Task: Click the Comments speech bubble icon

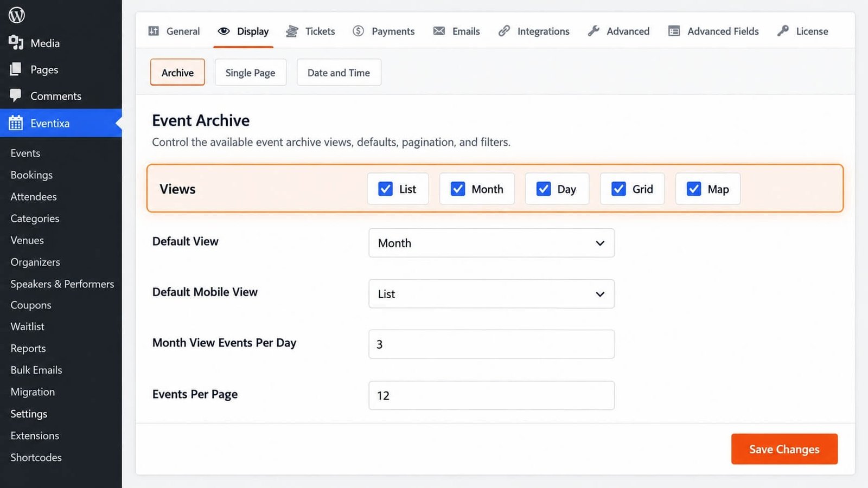Action: [16, 95]
